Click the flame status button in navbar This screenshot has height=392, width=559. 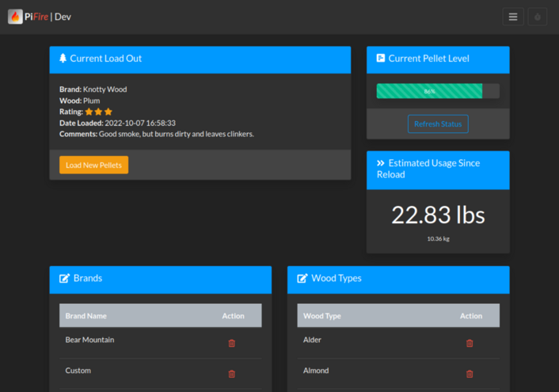(x=537, y=17)
